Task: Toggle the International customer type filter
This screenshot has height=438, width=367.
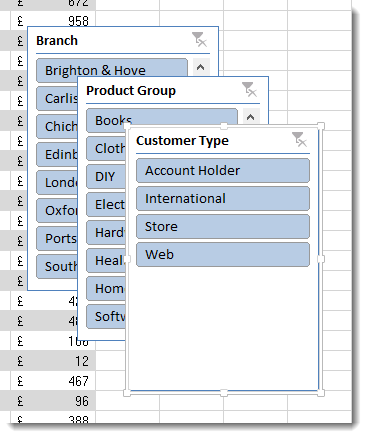Action: point(223,199)
